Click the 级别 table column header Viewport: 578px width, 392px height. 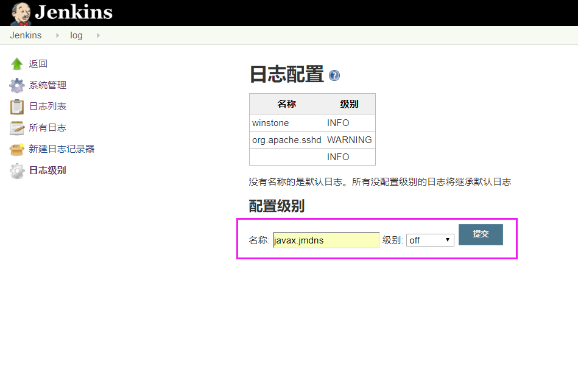click(349, 104)
